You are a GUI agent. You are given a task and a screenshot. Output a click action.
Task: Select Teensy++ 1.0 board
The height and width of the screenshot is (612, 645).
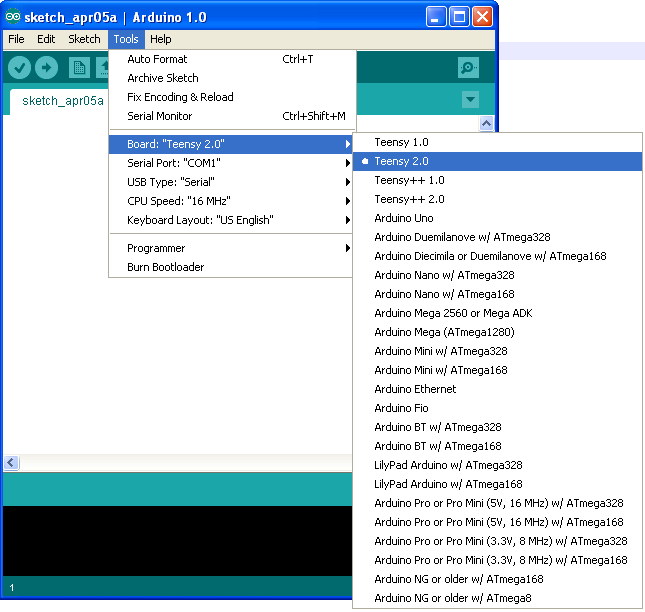[497, 180]
